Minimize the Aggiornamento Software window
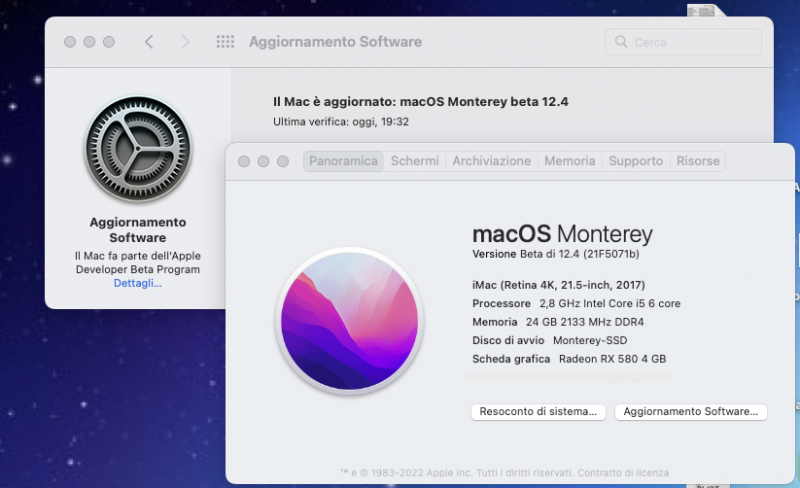The height and width of the screenshot is (488, 800). click(x=89, y=42)
